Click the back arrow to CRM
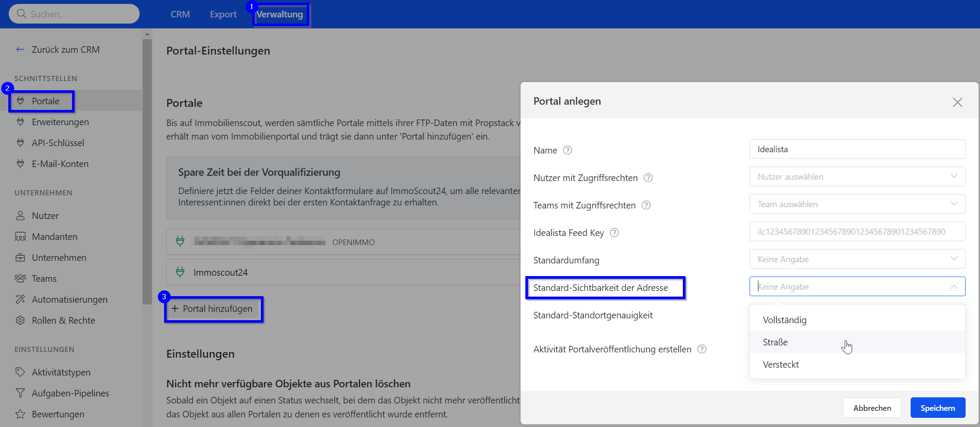The image size is (980, 427). coord(20,50)
